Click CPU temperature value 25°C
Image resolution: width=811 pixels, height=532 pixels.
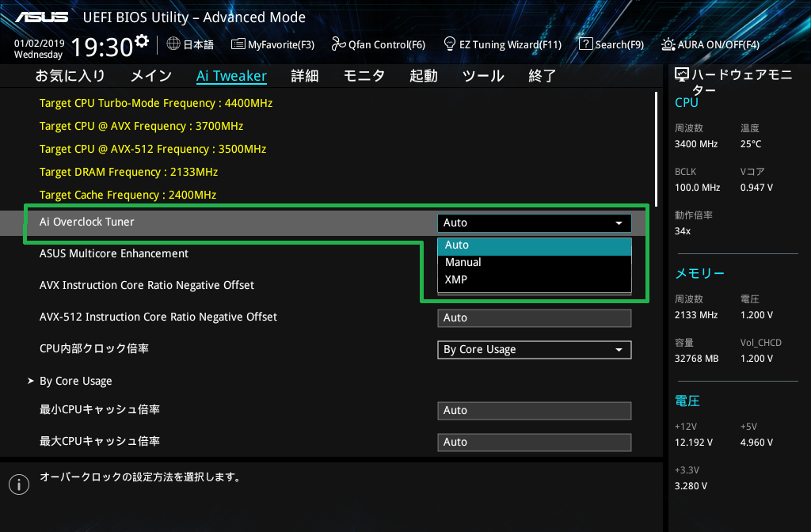(751, 144)
